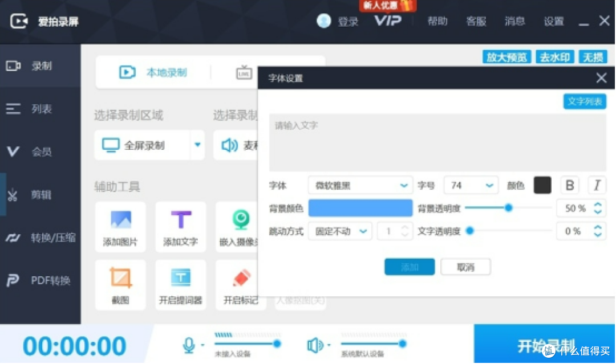
Task: Click the 请输入文字 text input area
Action: 437,142
